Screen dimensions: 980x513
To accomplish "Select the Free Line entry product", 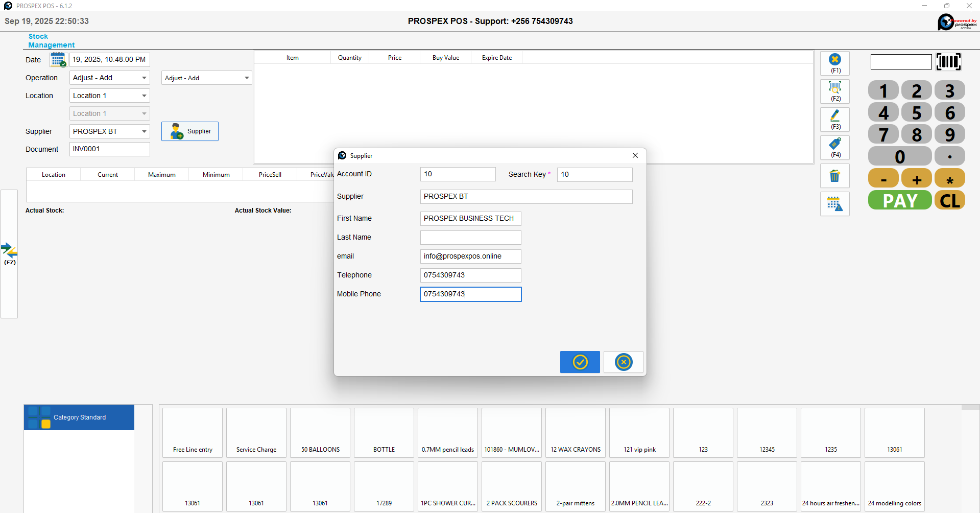I will (193, 433).
